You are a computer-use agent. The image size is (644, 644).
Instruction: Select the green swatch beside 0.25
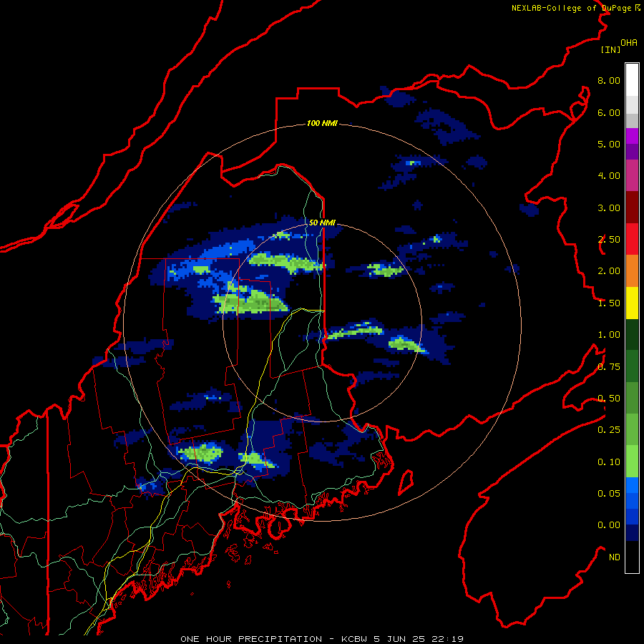[x=632, y=429]
